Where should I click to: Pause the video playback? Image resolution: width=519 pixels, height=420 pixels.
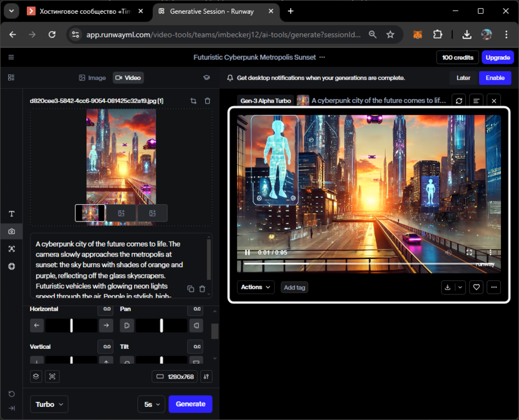248,252
